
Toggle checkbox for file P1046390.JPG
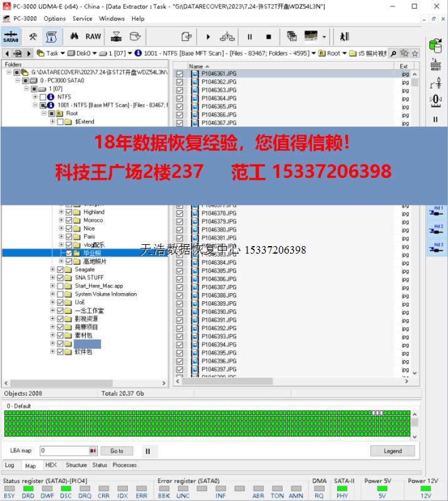180,312
